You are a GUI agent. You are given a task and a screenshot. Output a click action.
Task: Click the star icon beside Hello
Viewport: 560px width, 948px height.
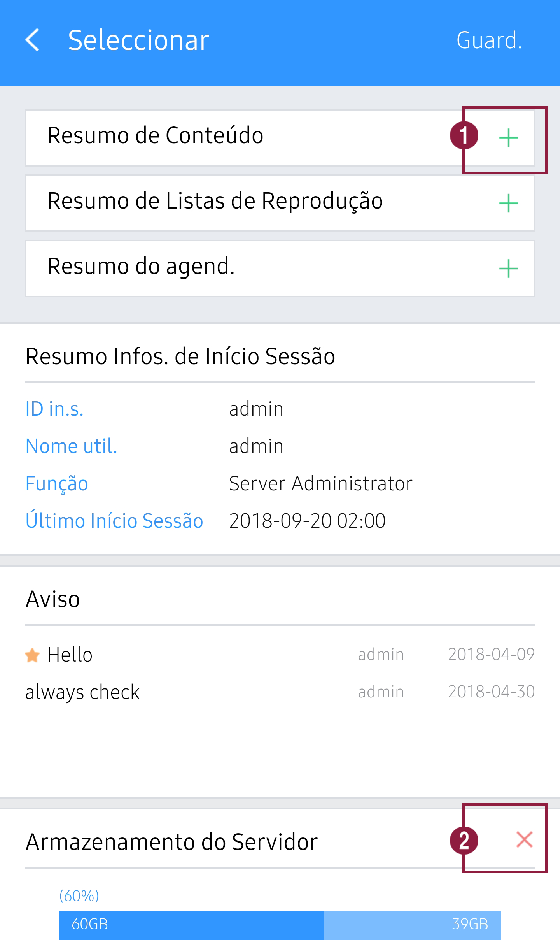coord(32,655)
